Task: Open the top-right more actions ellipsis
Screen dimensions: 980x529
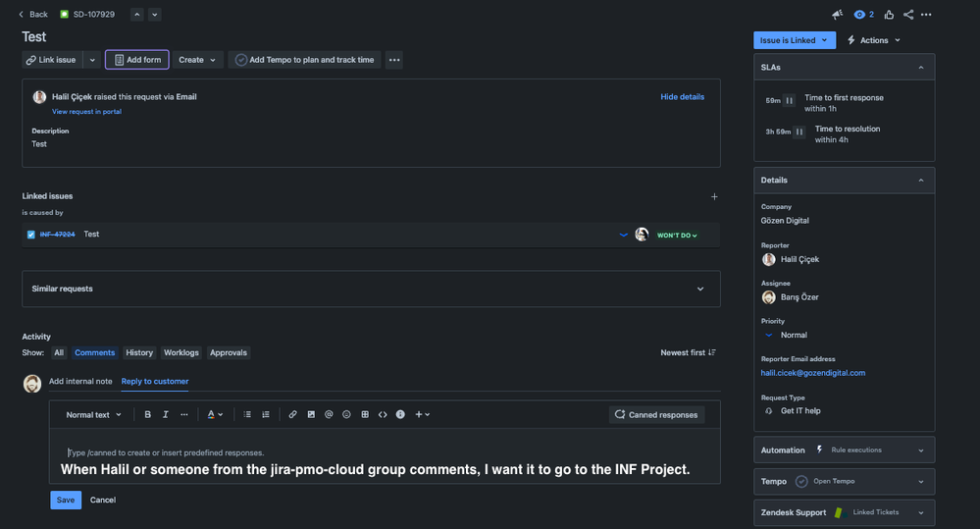Action: [926, 15]
